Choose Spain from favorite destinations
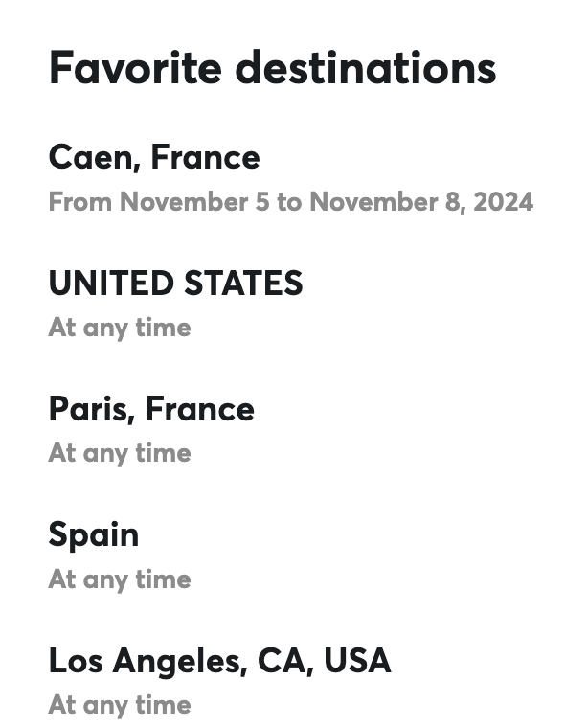Screen dimensions: 588x726 point(94,534)
